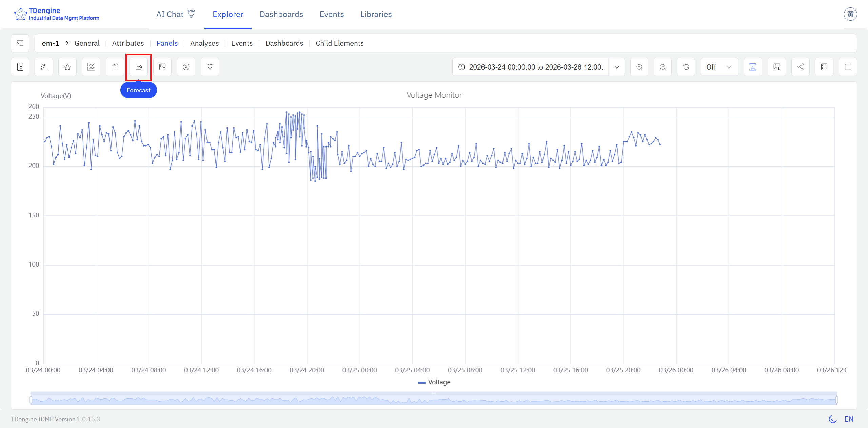Export the chart as an image
This screenshot has width=868, height=428.
tap(777, 67)
